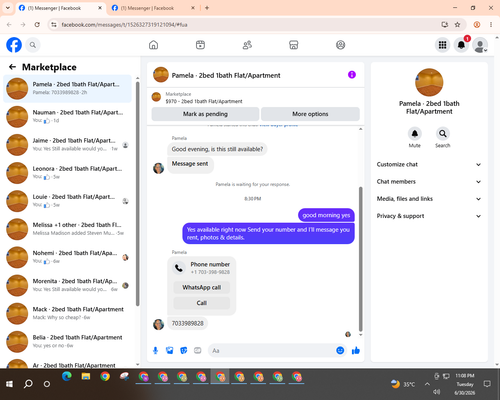Click the phone icon in the Phone number card
Viewport: 500px width, 400px height.
[x=179, y=268]
